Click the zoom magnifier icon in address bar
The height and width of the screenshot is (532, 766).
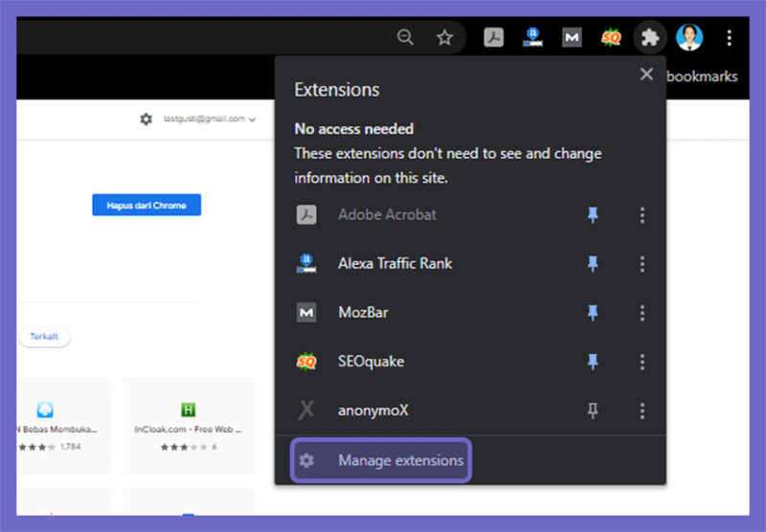click(x=405, y=37)
